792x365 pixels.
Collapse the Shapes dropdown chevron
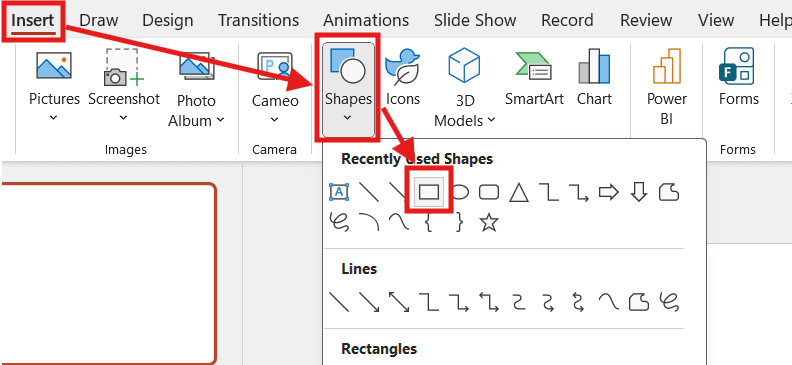tap(348, 118)
